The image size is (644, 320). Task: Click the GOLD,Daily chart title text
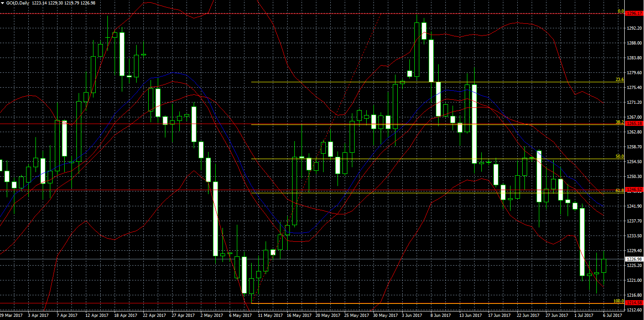18,3
